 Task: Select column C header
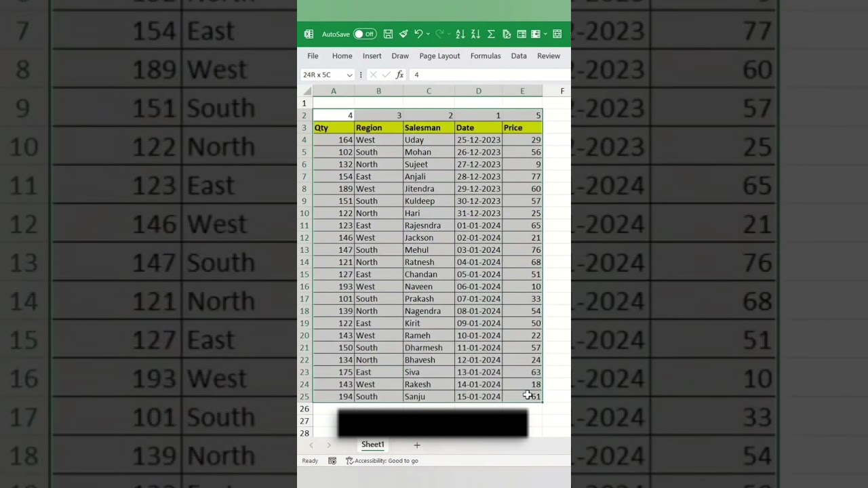click(x=429, y=91)
